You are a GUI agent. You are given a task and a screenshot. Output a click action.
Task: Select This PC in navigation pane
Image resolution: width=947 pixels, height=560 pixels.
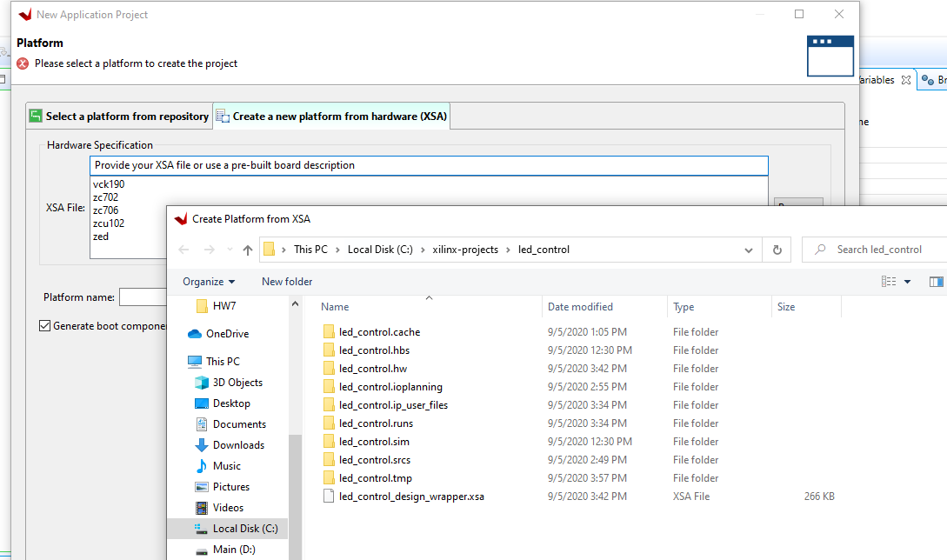223,361
